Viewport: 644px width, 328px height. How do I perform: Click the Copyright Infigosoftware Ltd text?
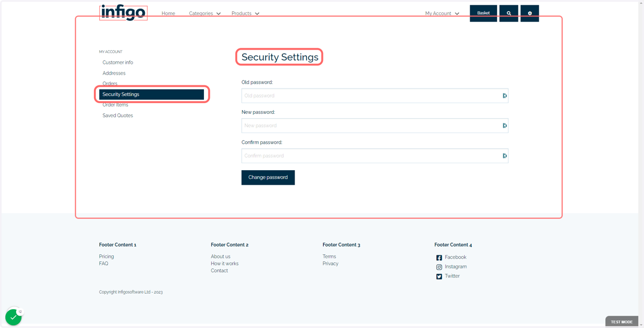130,292
